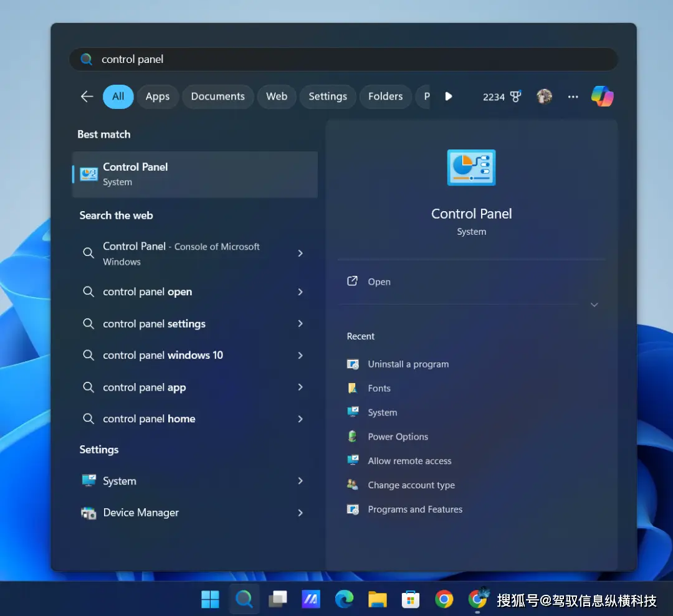
Task: Click the search input field with control panel
Action: point(343,59)
